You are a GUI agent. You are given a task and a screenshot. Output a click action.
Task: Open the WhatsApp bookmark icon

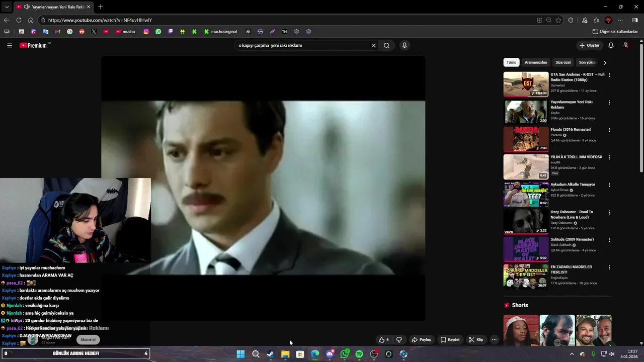click(x=158, y=31)
